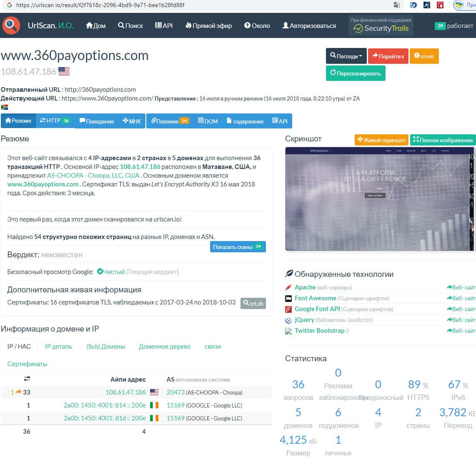The height and width of the screenshot is (460, 476).
Task: Open www.360payoptions.com link in summary
Action: (43, 184)
